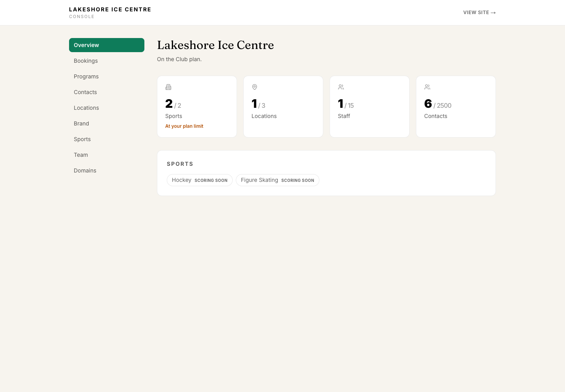
Task: Navigate to Locations in the sidebar
Action: (107, 108)
